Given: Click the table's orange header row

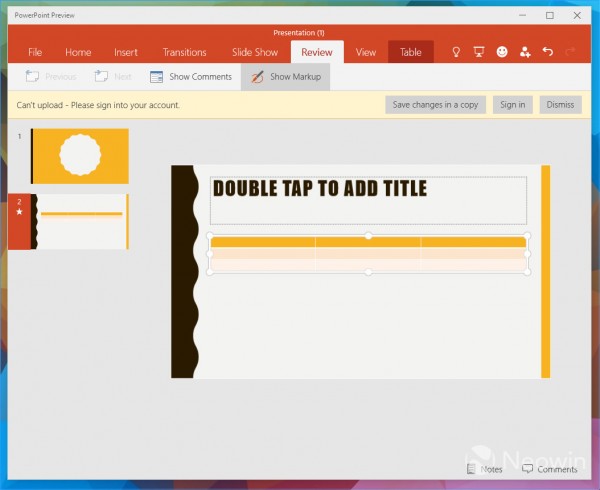Looking at the screenshot, I should click(368, 242).
